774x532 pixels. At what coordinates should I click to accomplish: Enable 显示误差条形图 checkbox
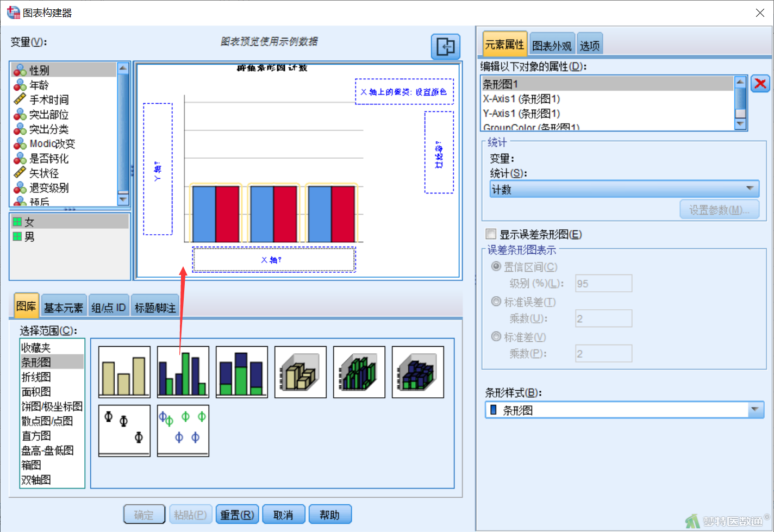491,234
